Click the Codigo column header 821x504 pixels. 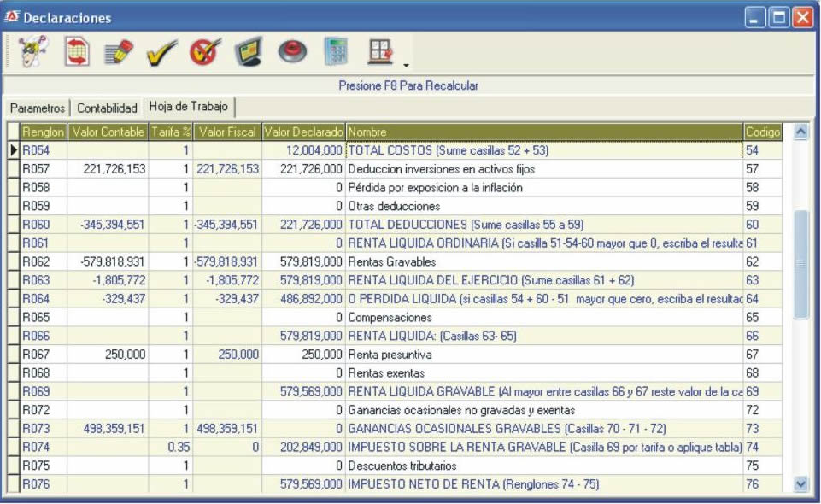[762, 132]
